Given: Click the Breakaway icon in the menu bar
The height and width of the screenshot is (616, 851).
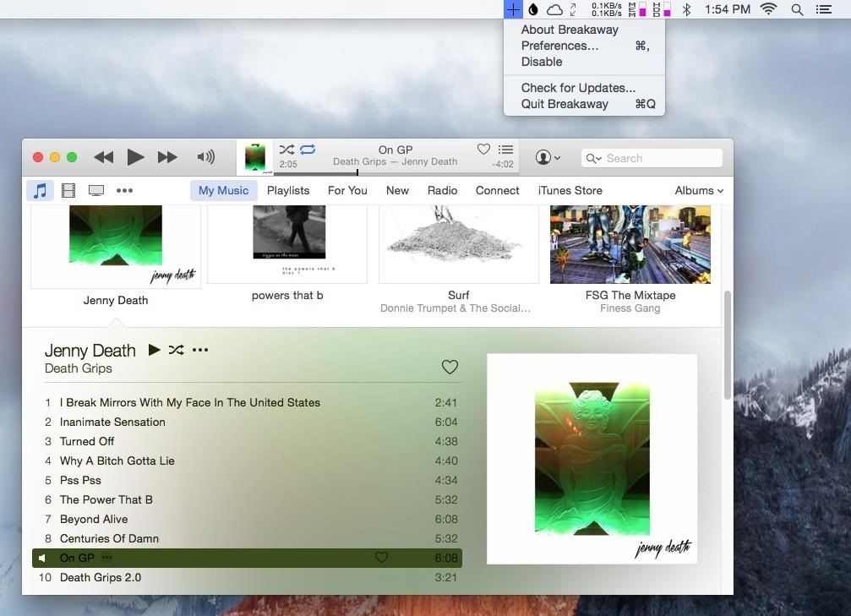Looking at the screenshot, I should click(513, 9).
